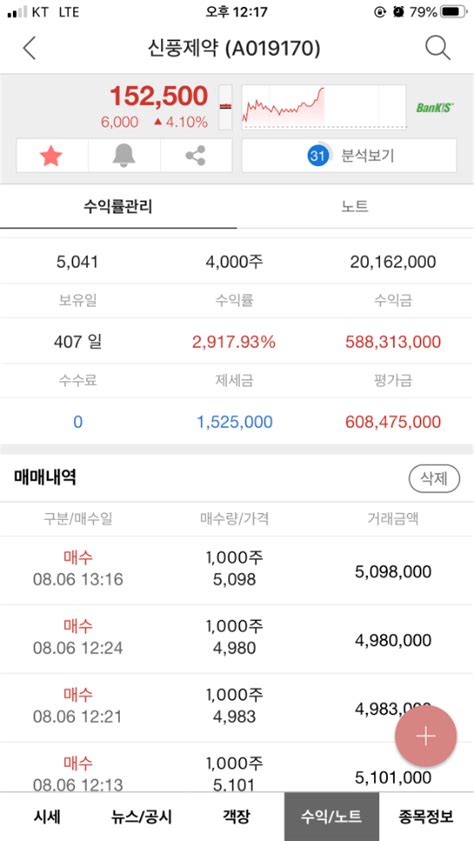
Task: Open 분석보기 analysis button
Action: (349, 156)
